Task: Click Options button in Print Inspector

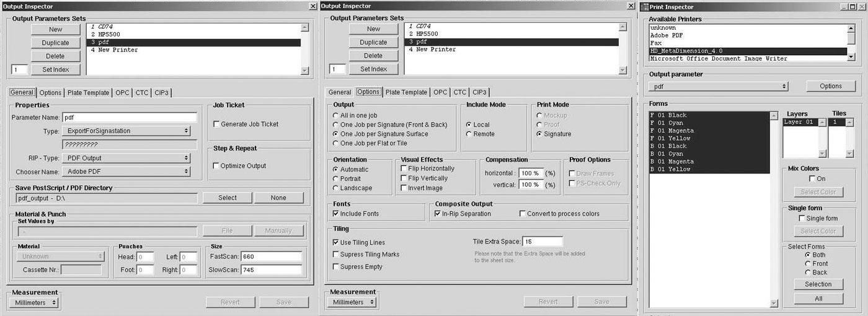Action: click(x=831, y=86)
